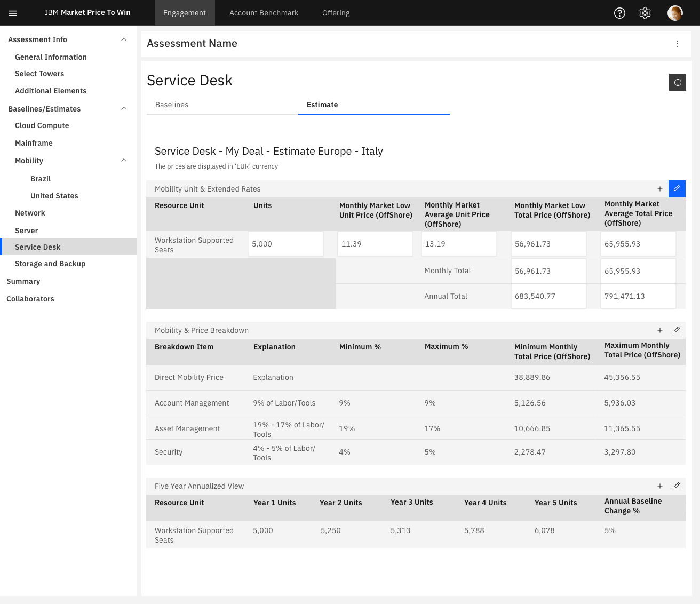Add row to Mobility Unit & Extended Rates
The width and height of the screenshot is (700, 604).
[x=660, y=189]
